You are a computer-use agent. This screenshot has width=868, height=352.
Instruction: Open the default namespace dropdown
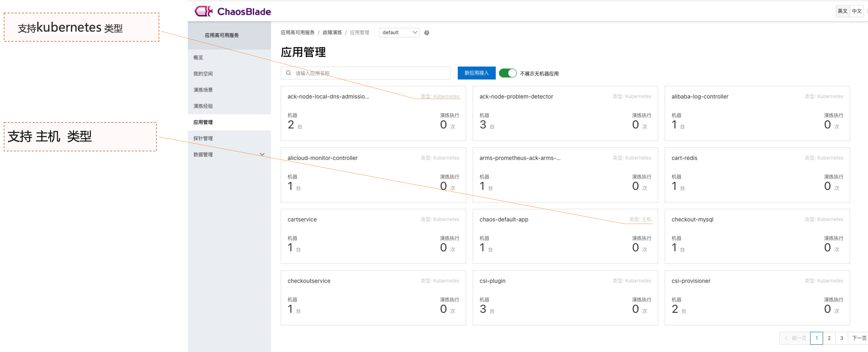click(399, 32)
